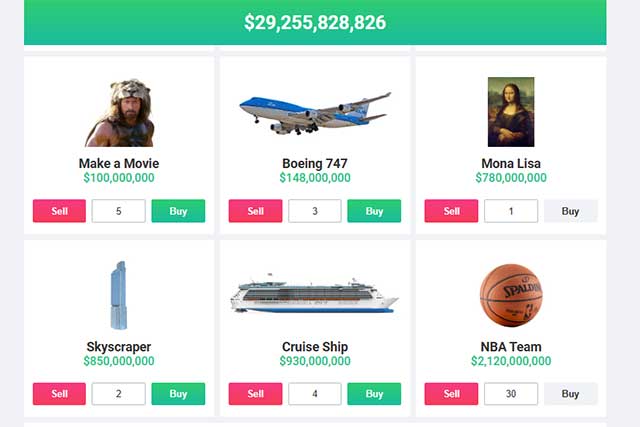640x427 pixels.
Task: Sell one Make a Movie
Action: tap(59, 211)
